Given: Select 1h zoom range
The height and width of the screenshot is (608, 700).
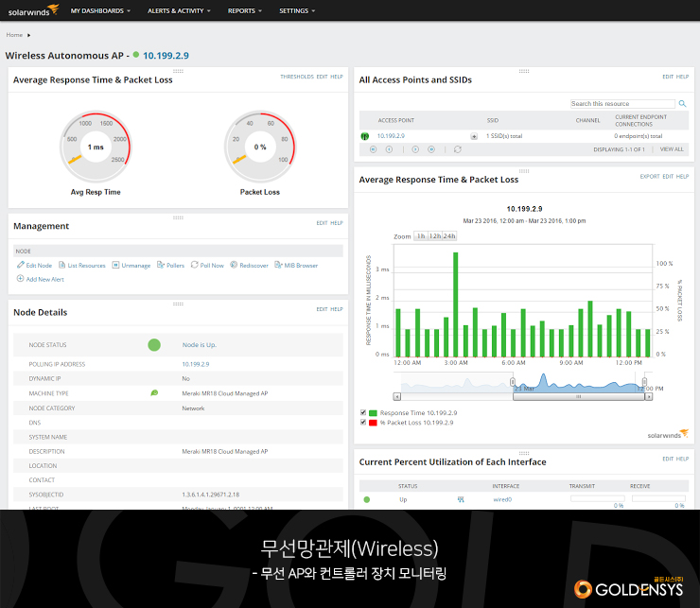Looking at the screenshot, I should point(421,235).
